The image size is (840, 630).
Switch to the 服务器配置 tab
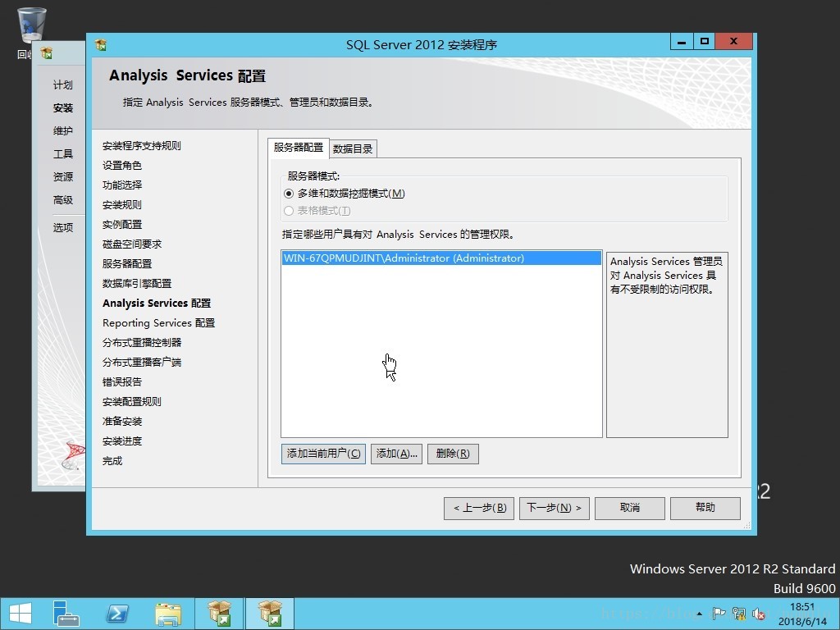(299, 148)
